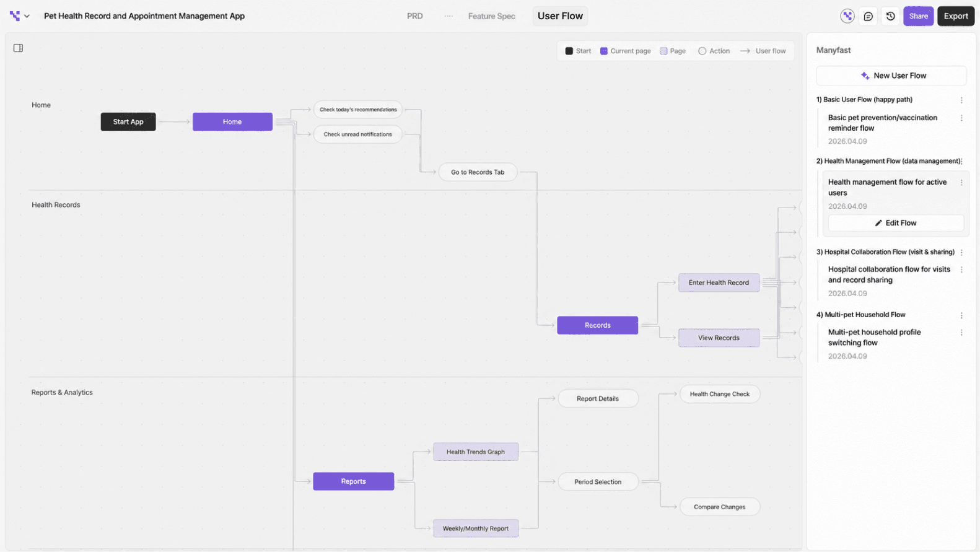Click the Share button
The height and width of the screenshot is (552, 980).
918,16
